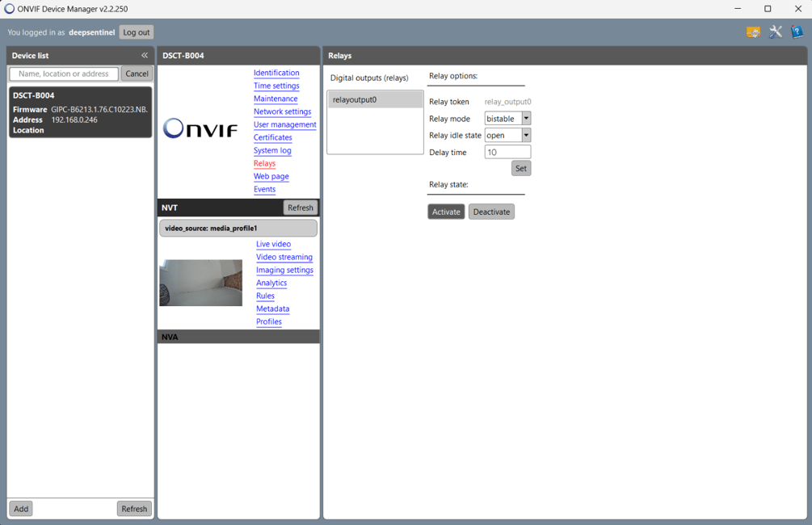Click the Deactivate relay button
Image resolution: width=812 pixels, height=525 pixels.
[x=491, y=212]
